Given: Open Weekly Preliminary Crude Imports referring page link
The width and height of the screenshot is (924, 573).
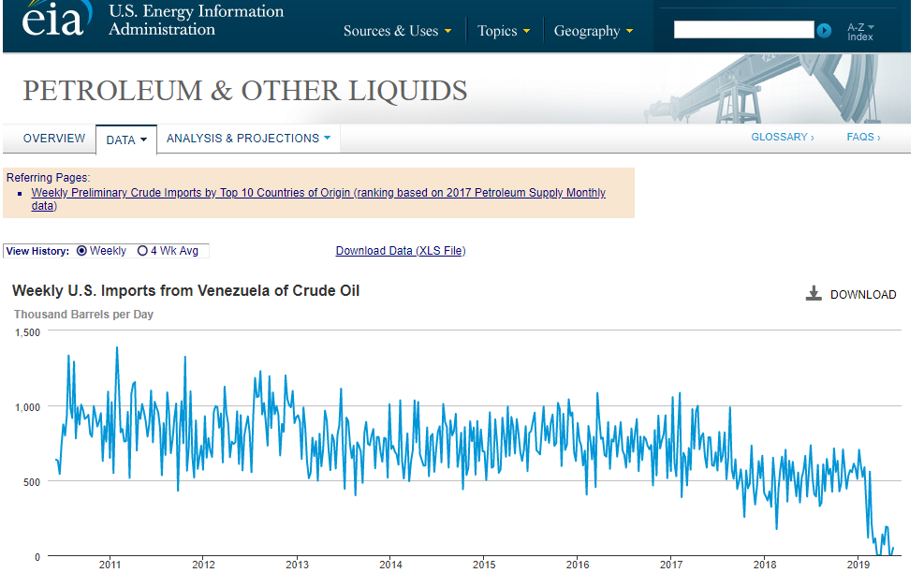Looking at the screenshot, I should [318, 193].
